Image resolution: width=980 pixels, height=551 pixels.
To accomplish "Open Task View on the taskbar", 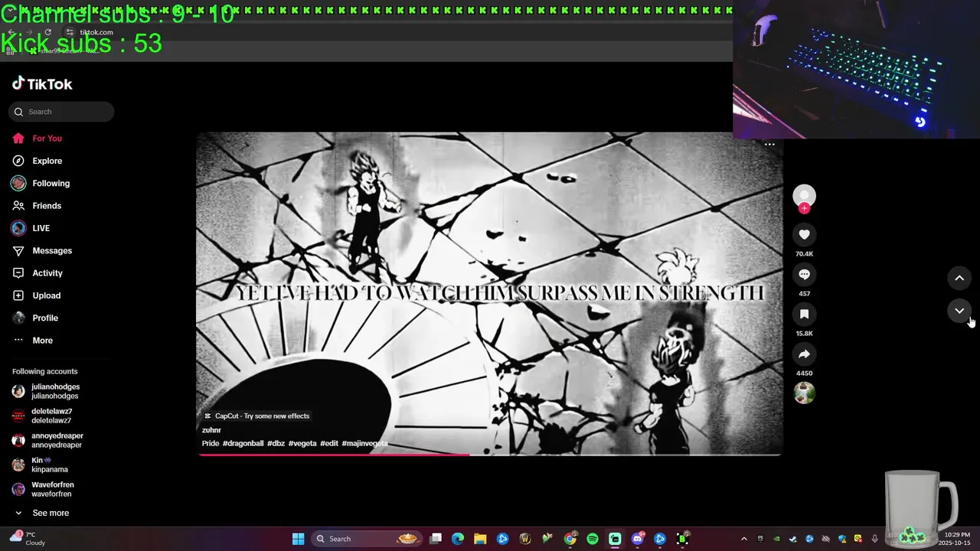I will pos(436,539).
